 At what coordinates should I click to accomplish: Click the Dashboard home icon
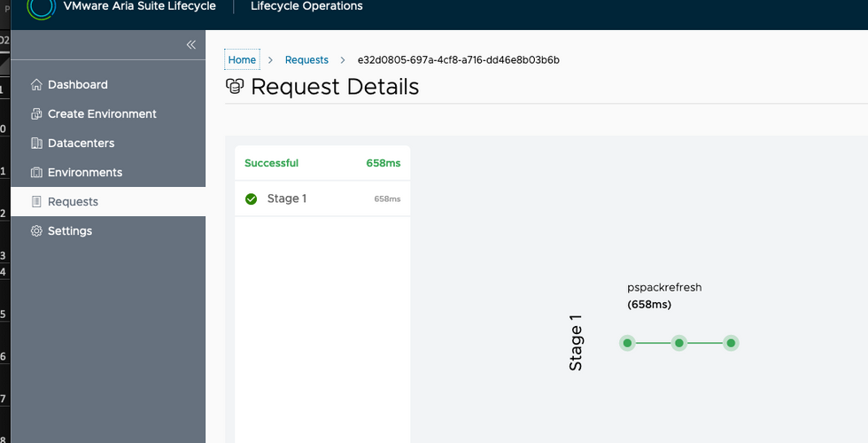coord(36,85)
